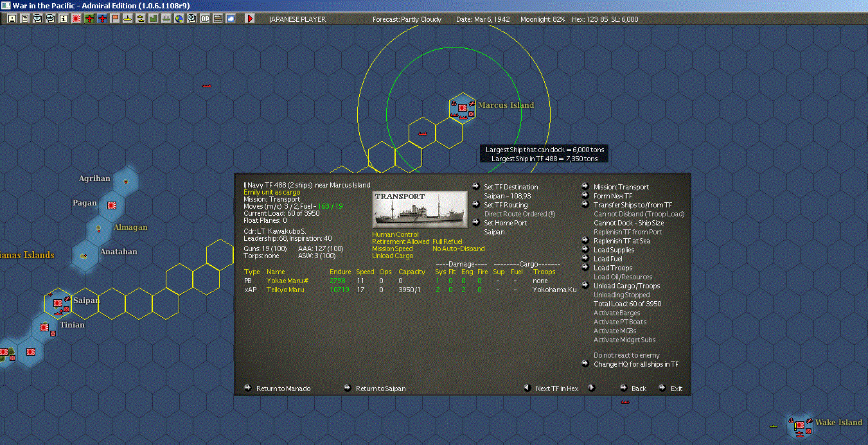Click the red play end-turn arrow
Viewport: 868px width, 445px height.
point(250,19)
